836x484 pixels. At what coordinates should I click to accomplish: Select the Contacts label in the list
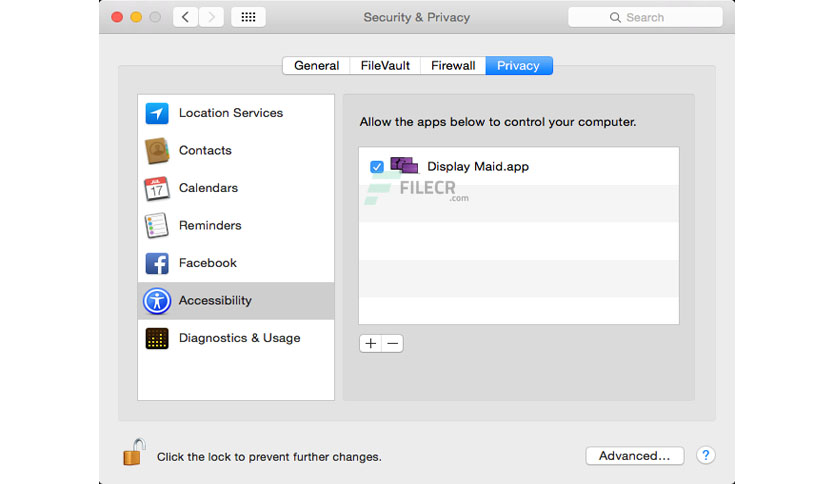click(x=205, y=150)
